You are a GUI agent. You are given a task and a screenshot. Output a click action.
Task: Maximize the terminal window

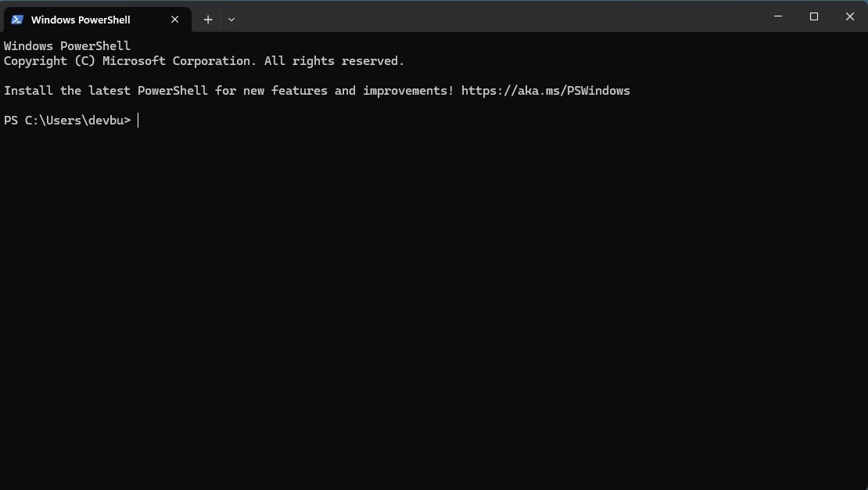pos(813,16)
